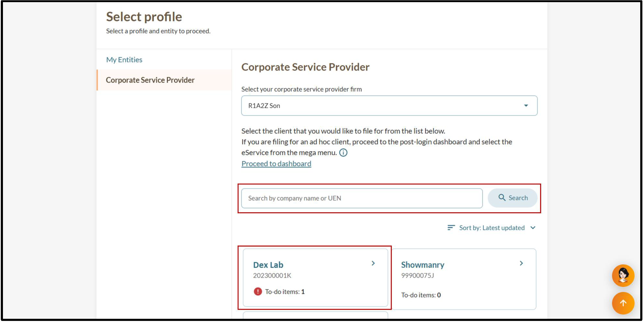
Task: Click the orange scroll-to-top arrow button
Action: 623,304
